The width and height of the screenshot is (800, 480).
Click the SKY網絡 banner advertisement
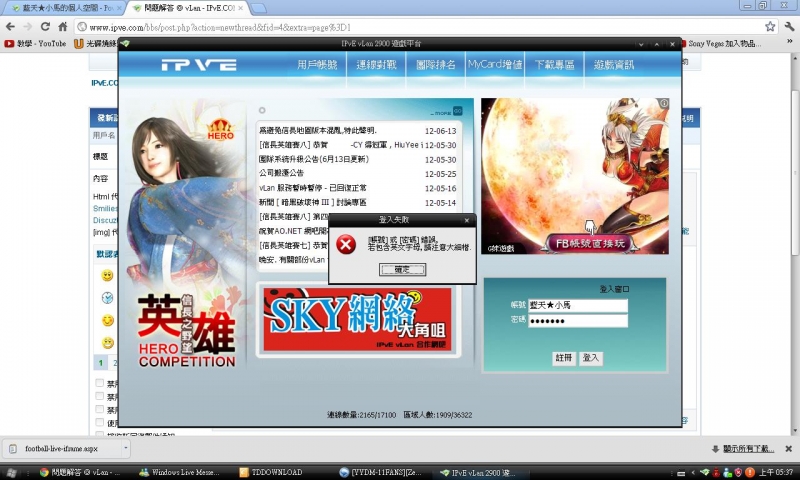(x=358, y=319)
